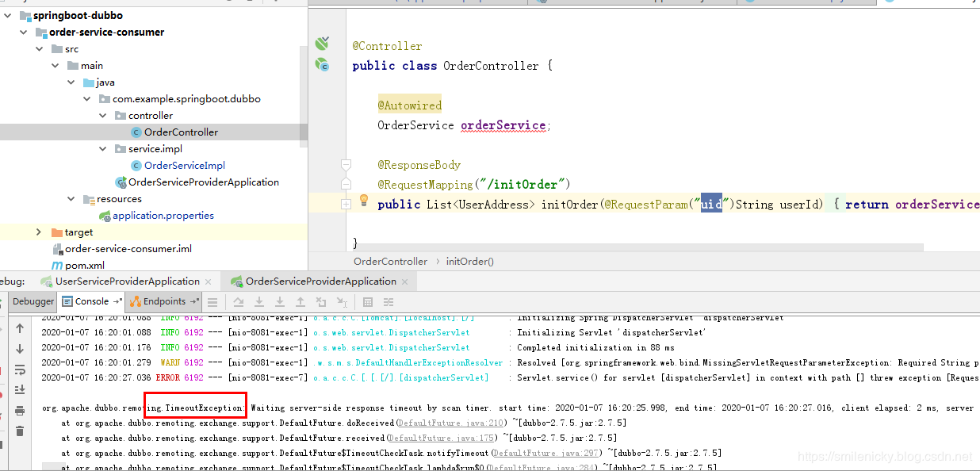Click the Drop Frame icon

pyautogui.click(x=321, y=302)
